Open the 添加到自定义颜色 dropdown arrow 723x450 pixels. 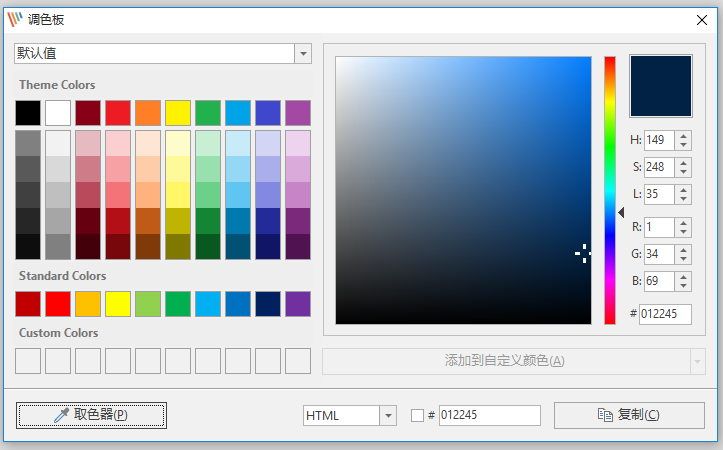[697, 361]
